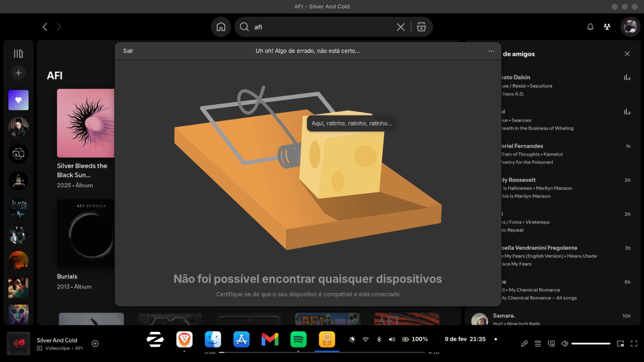Go back with the left arrow
Viewport: 644px width, 362px height.
[45, 27]
